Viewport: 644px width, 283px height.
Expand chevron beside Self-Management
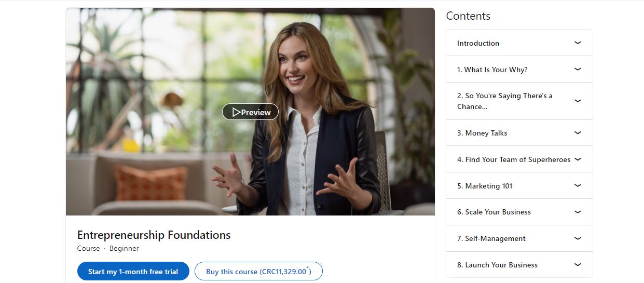coord(578,238)
